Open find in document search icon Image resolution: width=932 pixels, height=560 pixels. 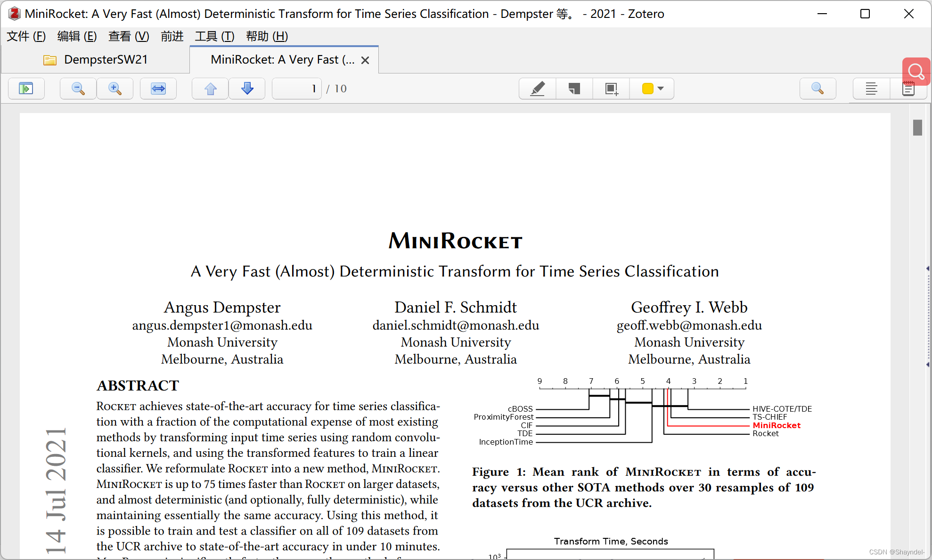click(x=818, y=89)
